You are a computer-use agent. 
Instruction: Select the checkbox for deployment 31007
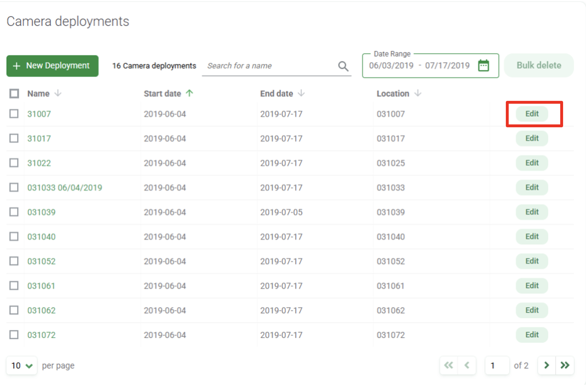(x=14, y=114)
